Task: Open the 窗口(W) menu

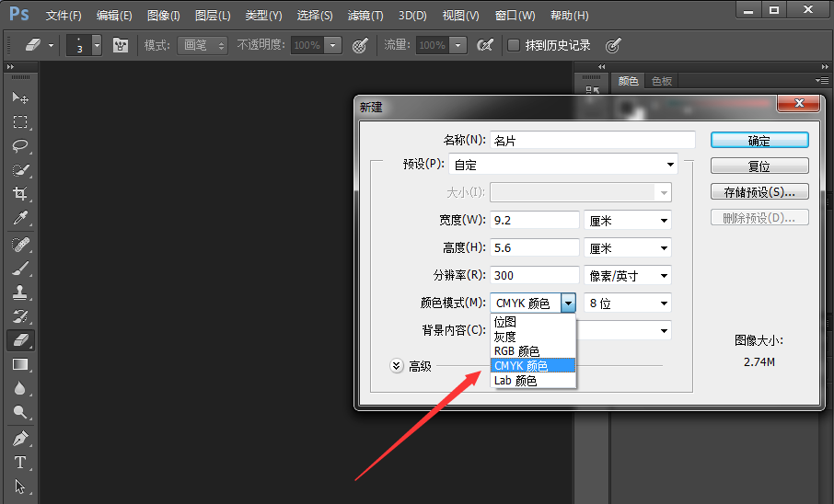Action: pos(515,16)
